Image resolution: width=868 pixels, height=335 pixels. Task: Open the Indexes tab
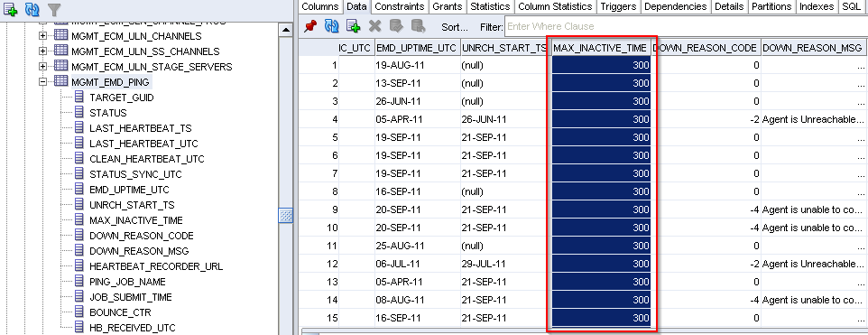click(x=817, y=6)
